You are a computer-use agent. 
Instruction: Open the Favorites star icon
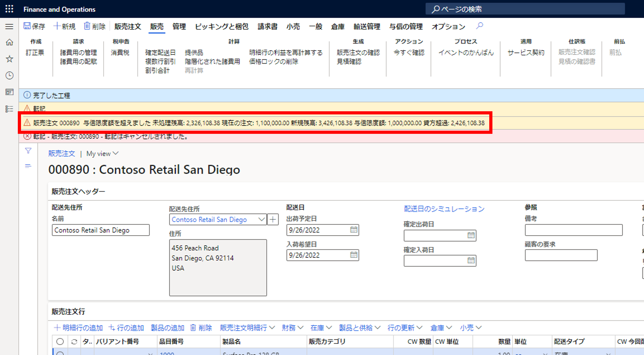click(9, 59)
